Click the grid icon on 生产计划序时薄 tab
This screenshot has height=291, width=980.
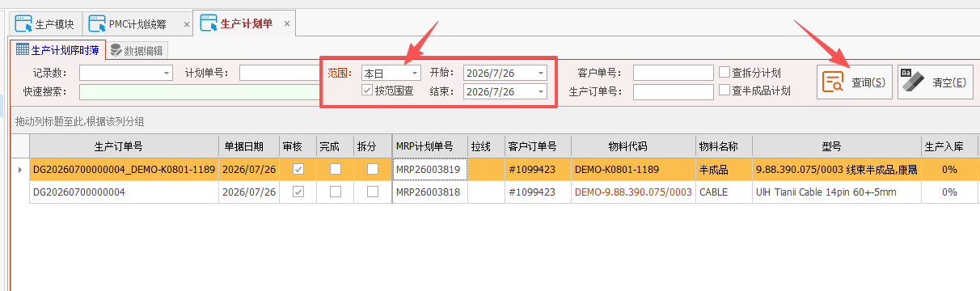23,50
